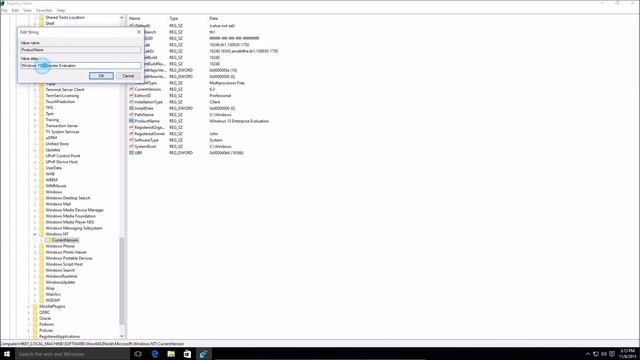Open the File menu
This screenshot has height=360, width=640.
4,10
